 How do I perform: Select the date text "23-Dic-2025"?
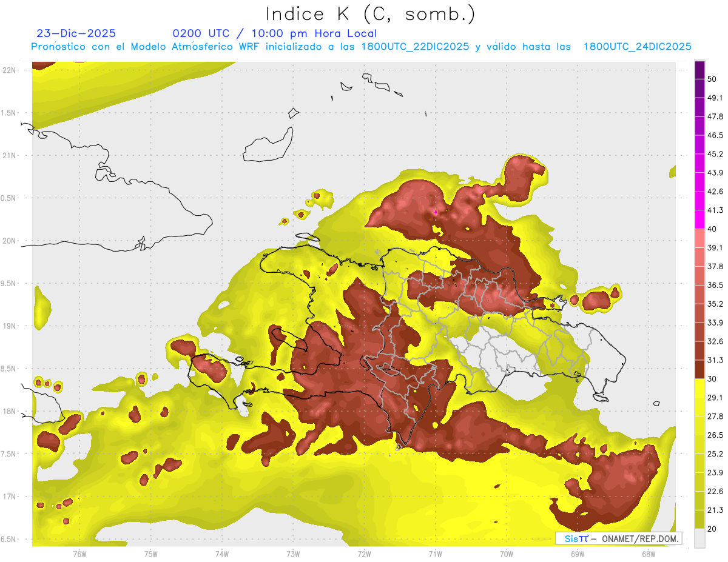tap(76, 33)
